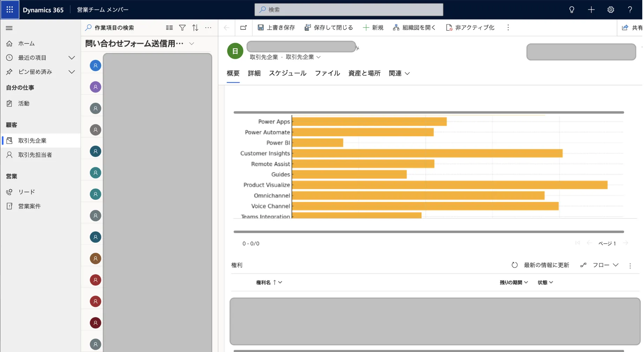Click the 営業チーム メンバー app name
This screenshot has height=352, width=644.
tap(103, 10)
